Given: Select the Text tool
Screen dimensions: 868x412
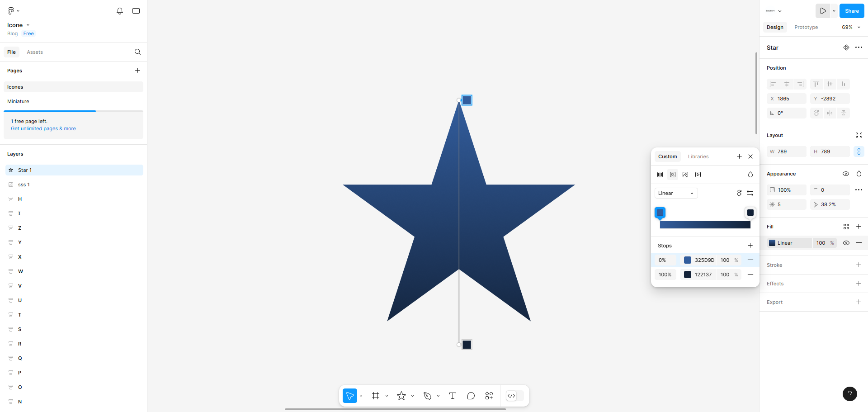Looking at the screenshot, I should pyautogui.click(x=453, y=396).
